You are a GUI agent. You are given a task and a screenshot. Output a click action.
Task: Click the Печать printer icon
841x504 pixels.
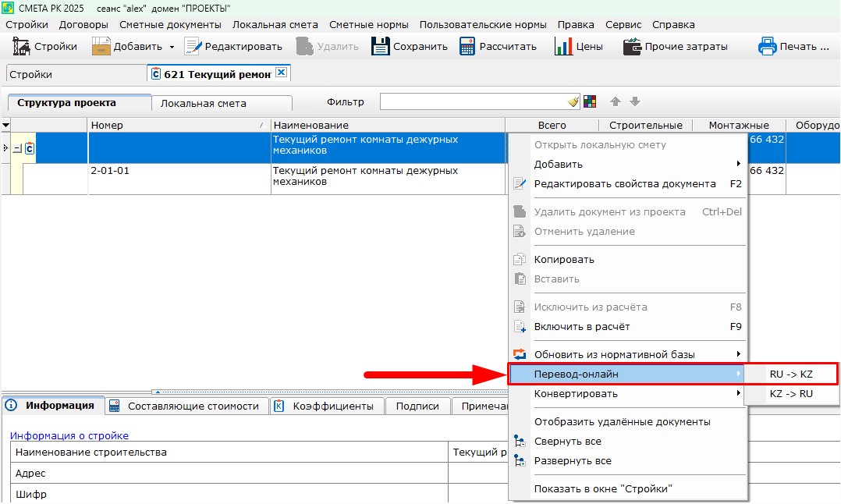pyautogui.click(x=768, y=47)
